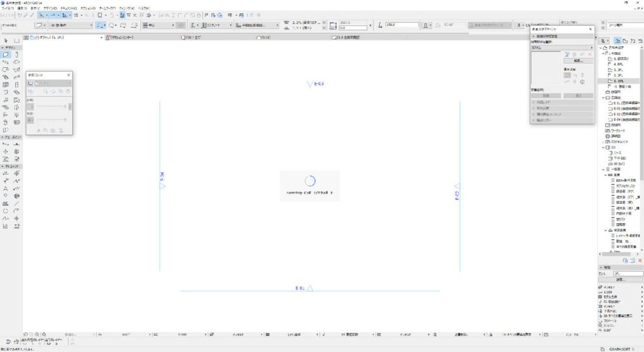This screenshot has width=644, height=352.
Task: Open the ファイル(F) menu
Action: tap(8, 8)
